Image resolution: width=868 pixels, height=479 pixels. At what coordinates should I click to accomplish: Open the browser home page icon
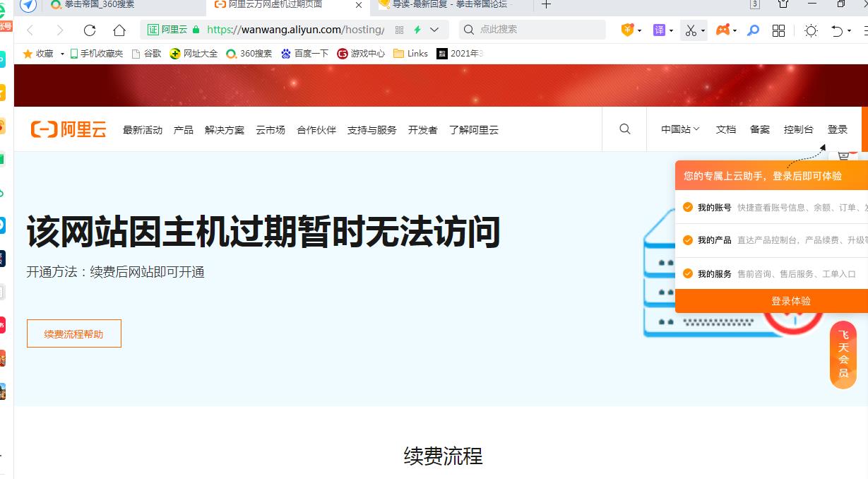pyautogui.click(x=119, y=30)
